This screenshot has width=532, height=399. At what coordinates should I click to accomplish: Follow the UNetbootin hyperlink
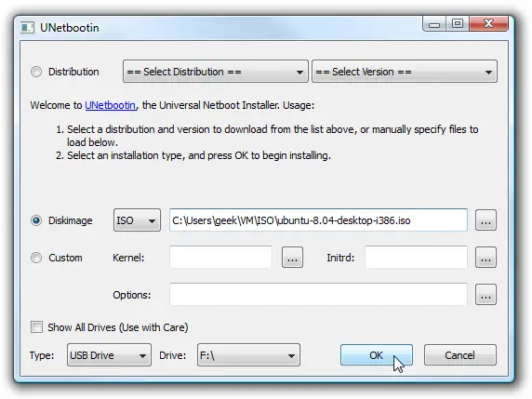point(111,105)
